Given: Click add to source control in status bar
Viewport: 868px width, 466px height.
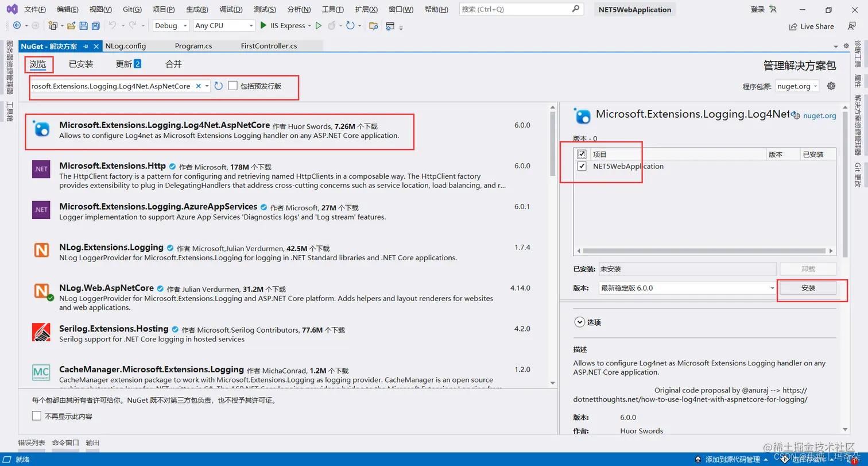Looking at the screenshot, I should [731, 460].
